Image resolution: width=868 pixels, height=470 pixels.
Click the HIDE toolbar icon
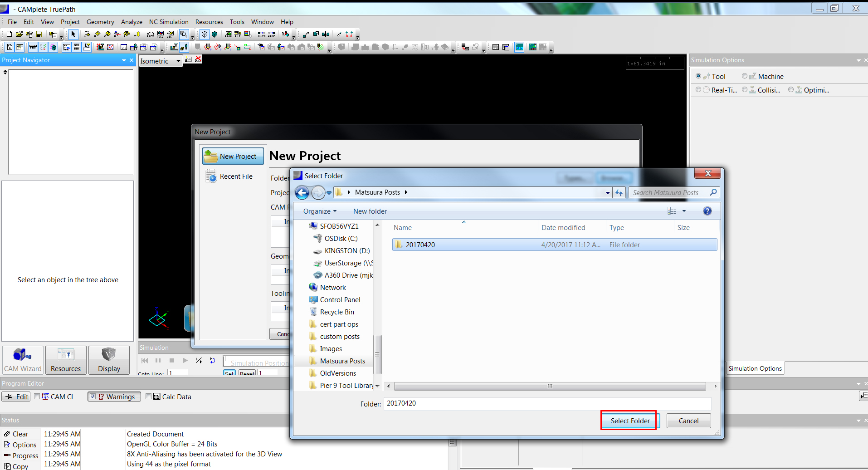pos(272,34)
